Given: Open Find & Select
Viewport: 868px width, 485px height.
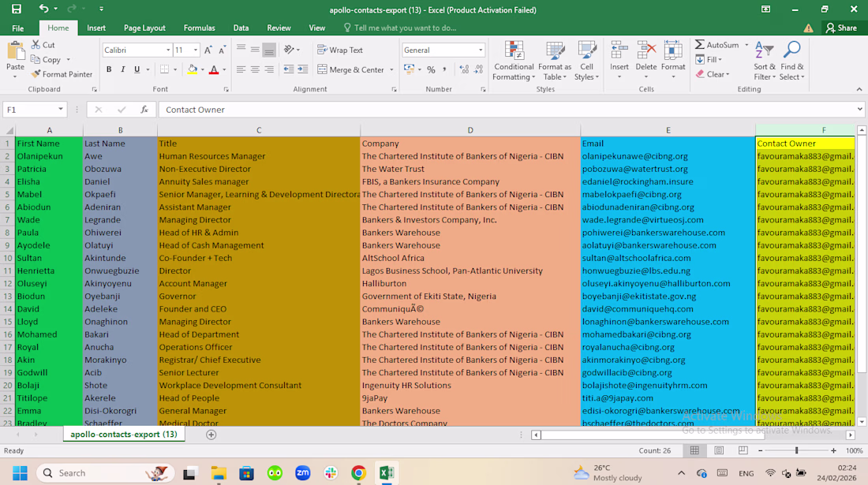Looking at the screenshot, I should click(792, 61).
